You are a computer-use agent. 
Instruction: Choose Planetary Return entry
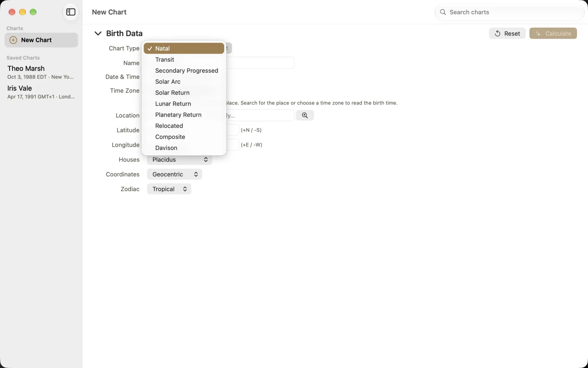coord(184,115)
